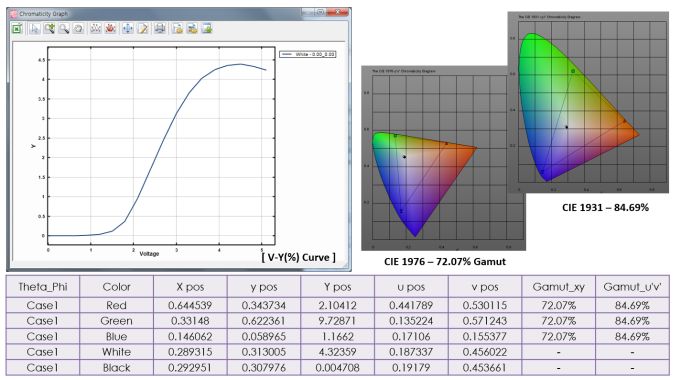
Task: Click the value 0.33148 in the Green row
Action: 190,321
